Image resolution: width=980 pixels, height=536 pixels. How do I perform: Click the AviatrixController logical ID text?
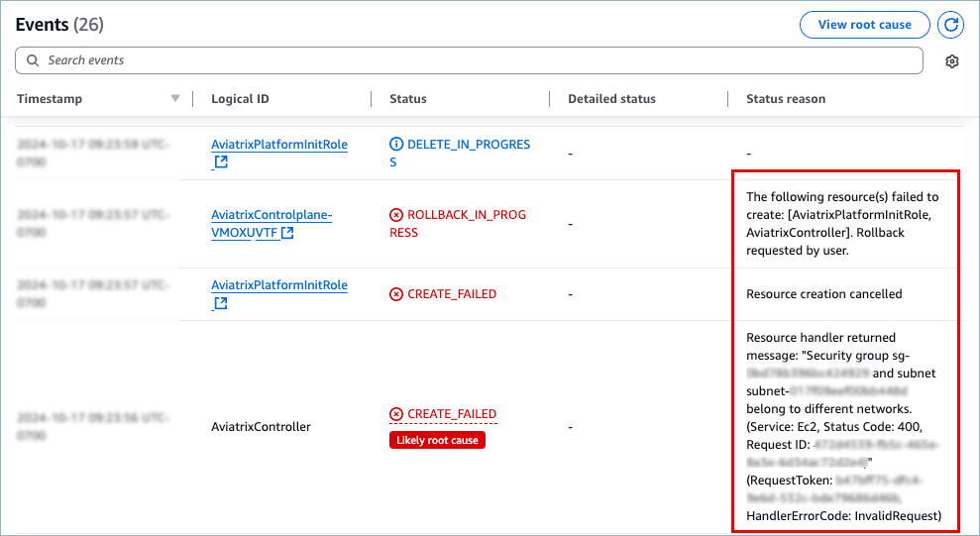tap(261, 427)
